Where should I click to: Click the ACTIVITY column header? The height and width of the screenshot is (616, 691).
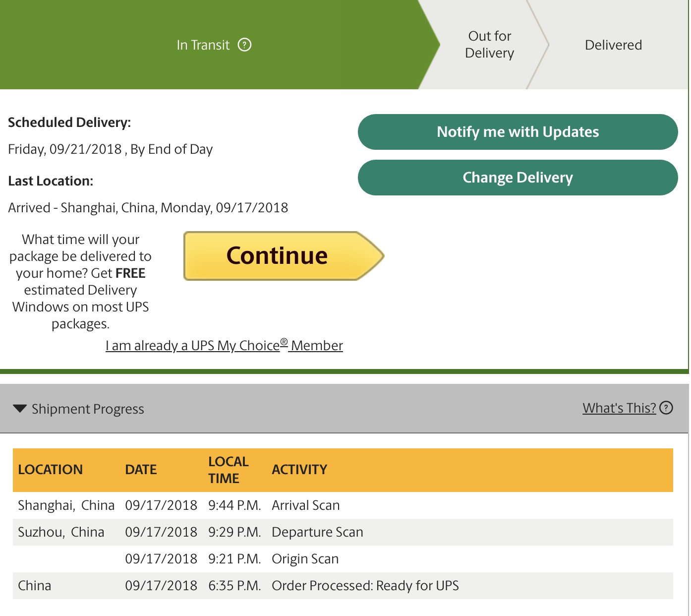(299, 470)
